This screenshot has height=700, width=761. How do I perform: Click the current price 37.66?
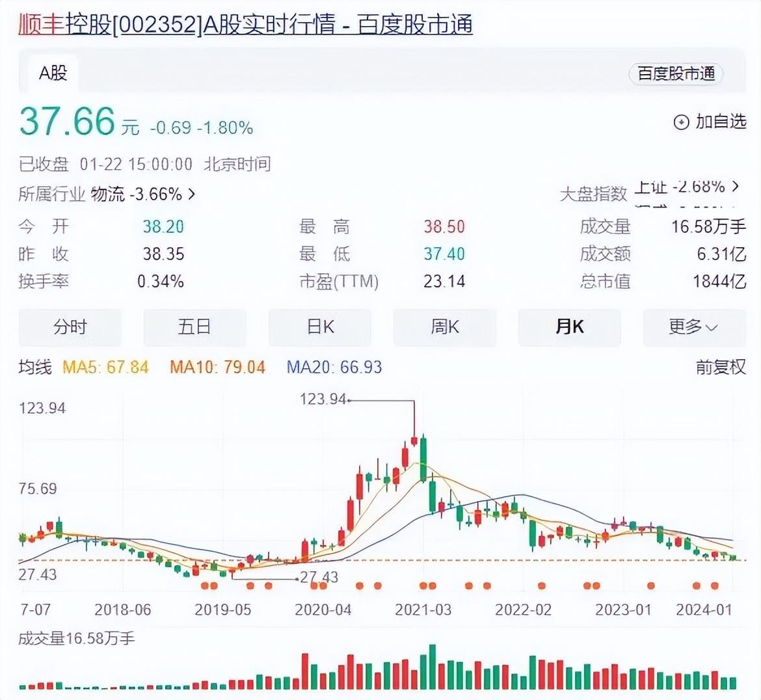coord(67,121)
